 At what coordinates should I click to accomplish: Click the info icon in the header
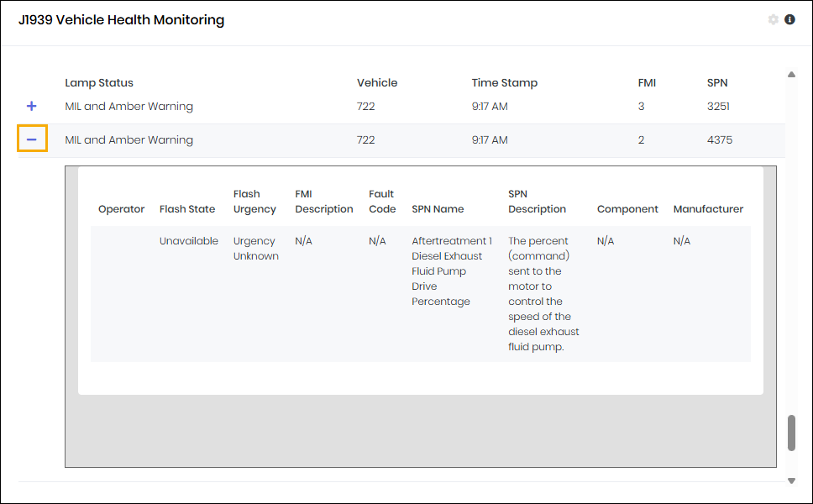[789, 20]
